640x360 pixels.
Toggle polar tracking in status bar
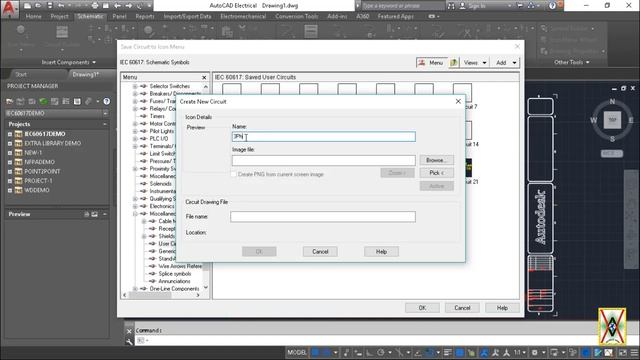(381, 352)
